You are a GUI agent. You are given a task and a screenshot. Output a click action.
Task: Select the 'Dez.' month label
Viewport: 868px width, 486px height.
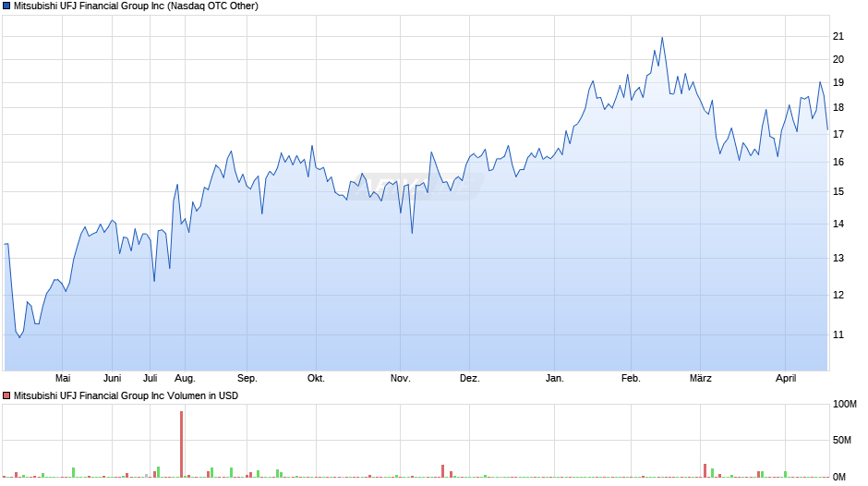(x=469, y=379)
